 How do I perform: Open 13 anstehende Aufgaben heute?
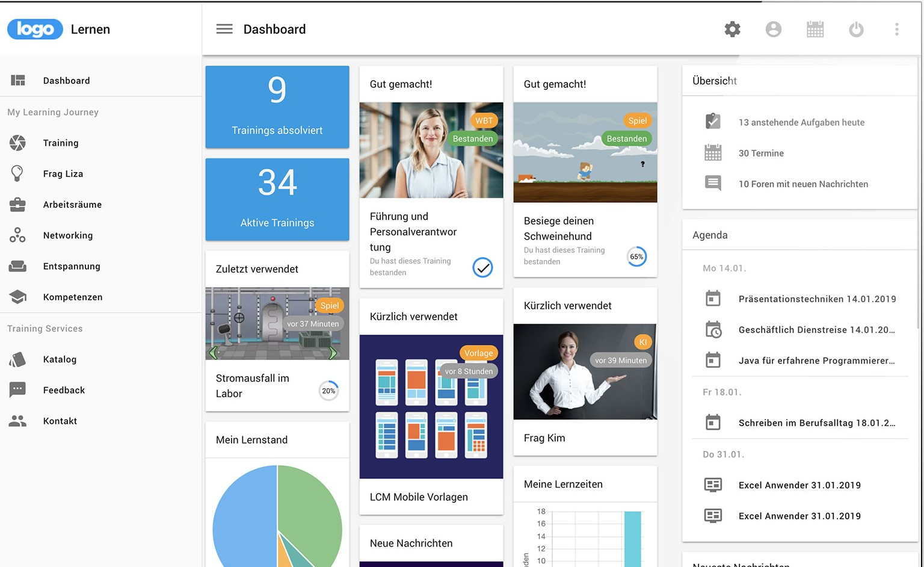click(x=801, y=122)
